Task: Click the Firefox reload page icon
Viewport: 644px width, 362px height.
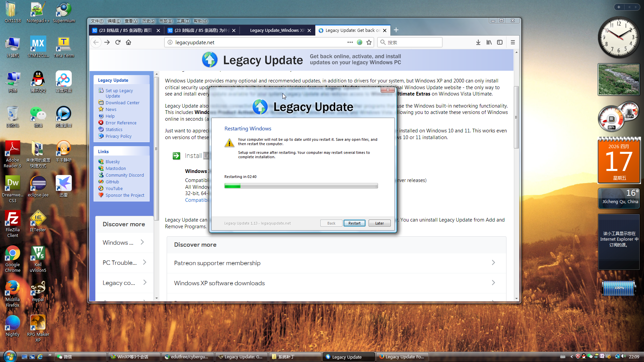Action: tap(118, 42)
